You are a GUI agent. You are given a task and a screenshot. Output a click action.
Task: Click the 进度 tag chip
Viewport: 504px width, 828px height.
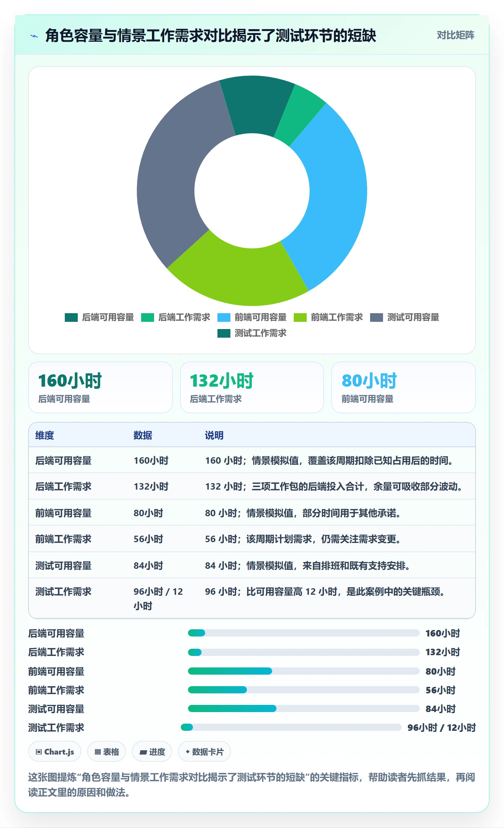coord(152,752)
